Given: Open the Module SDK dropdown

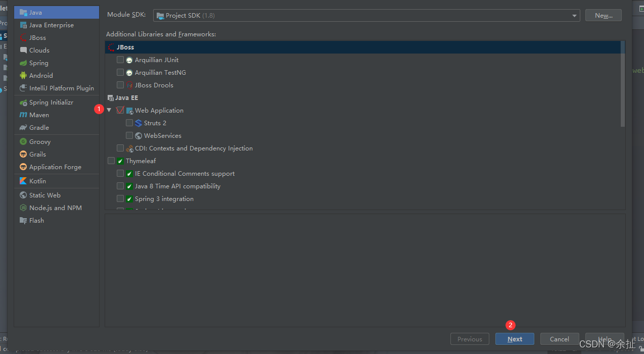Looking at the screenshot, I should (x=366, y=16).
